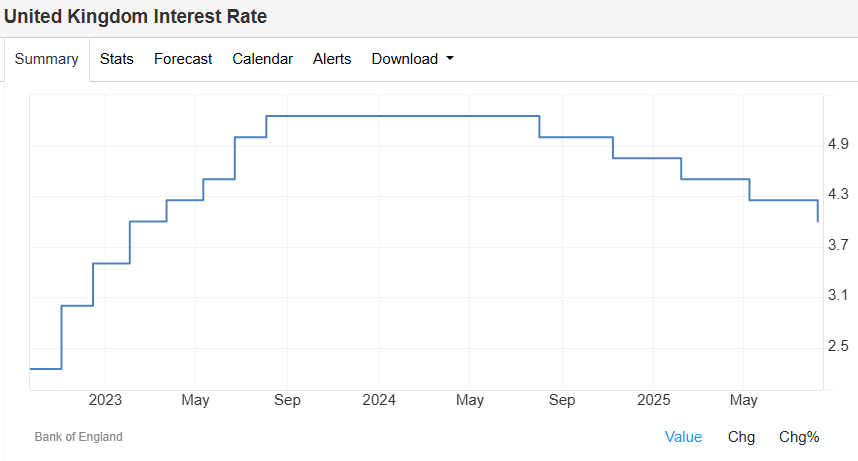This screenshot has width=858, height=461.
Task: Select the 2024 time axis marker
Action: (x=379, y=400)
